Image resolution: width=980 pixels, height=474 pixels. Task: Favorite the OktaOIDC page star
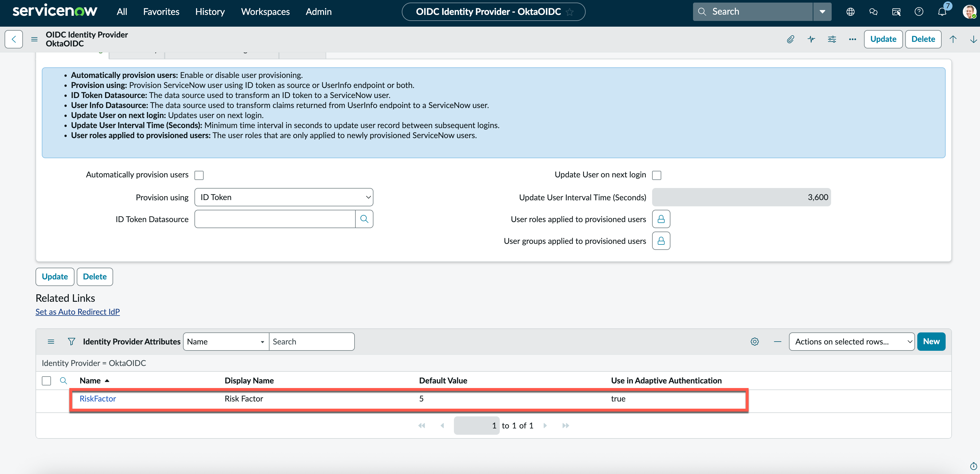click(570, 12)
